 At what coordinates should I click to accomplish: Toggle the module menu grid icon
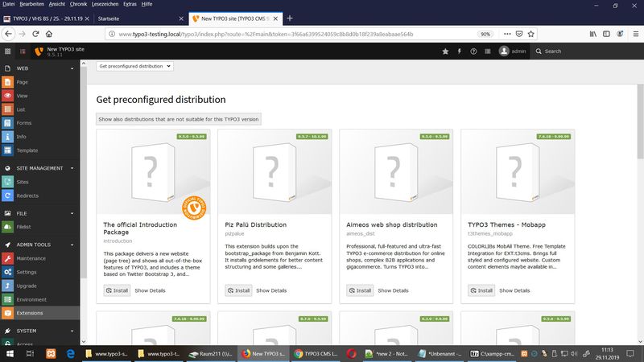coord(7,51)
